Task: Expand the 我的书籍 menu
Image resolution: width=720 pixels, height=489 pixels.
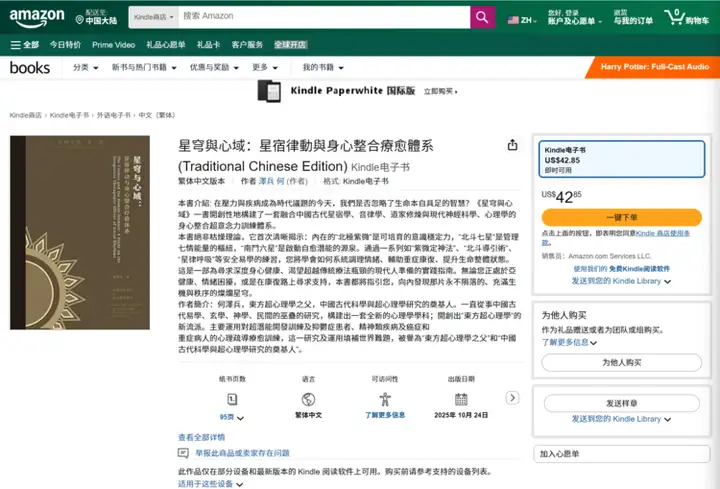Action: coord(323,67)
